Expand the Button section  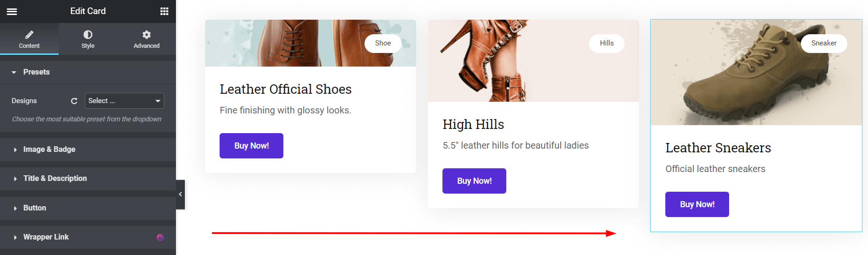(35, 208)
